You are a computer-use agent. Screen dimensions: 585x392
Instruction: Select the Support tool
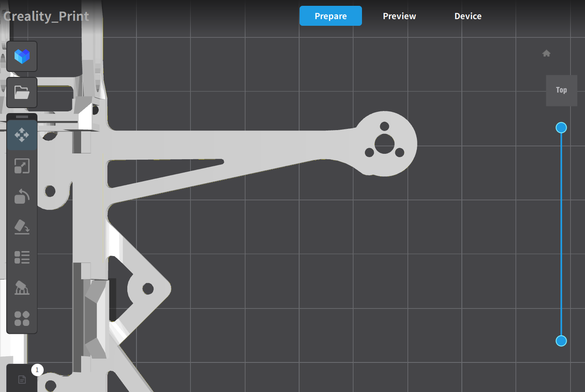[x=22, y=288]
